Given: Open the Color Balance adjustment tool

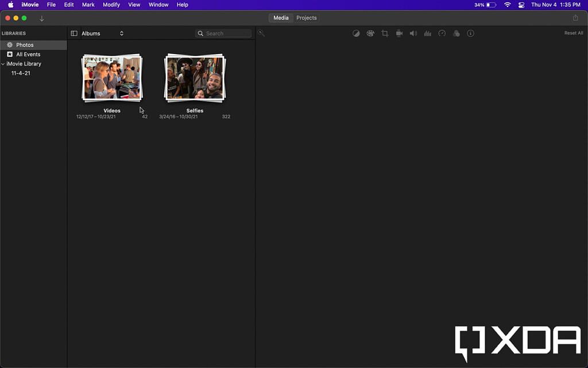Looking at the screenshot, I should tap(356, 33).
